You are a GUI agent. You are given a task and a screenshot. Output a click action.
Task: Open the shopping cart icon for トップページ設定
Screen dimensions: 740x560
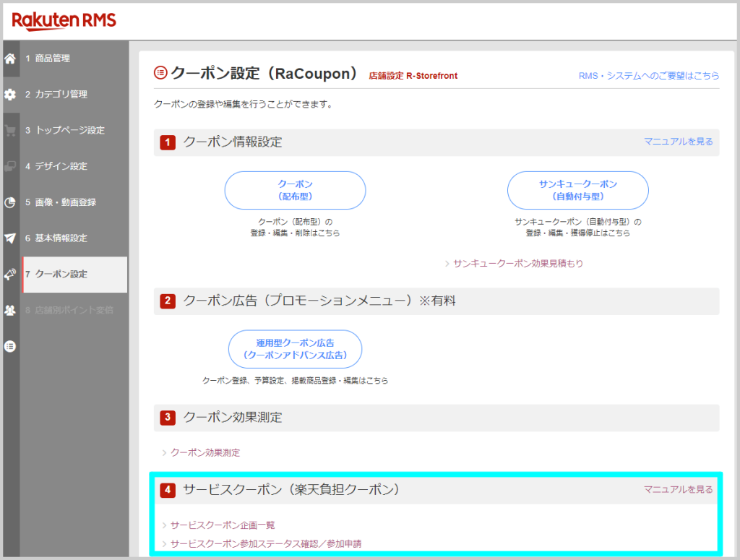pos(10,130)
